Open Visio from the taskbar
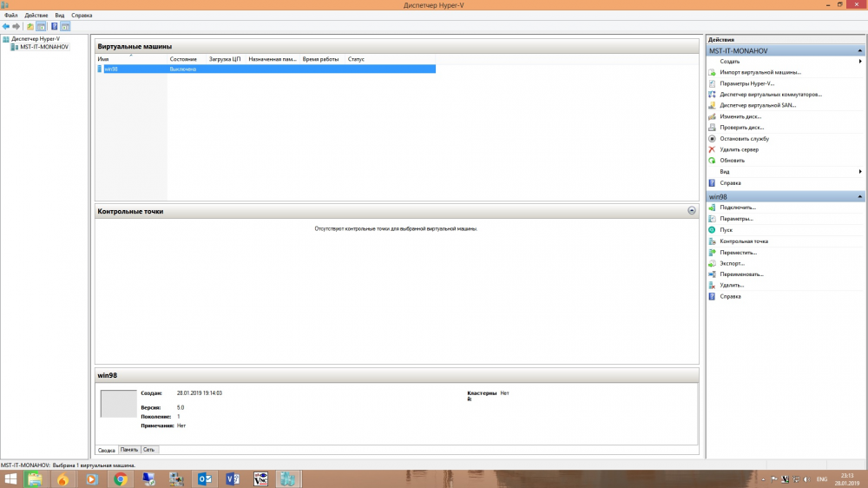 click(233, 479)
